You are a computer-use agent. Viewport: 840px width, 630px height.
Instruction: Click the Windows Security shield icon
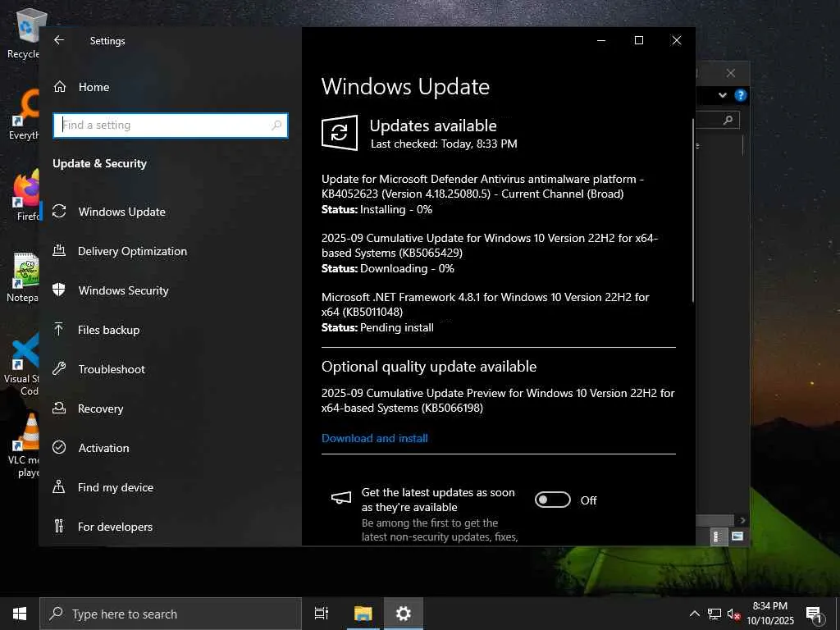59,290
